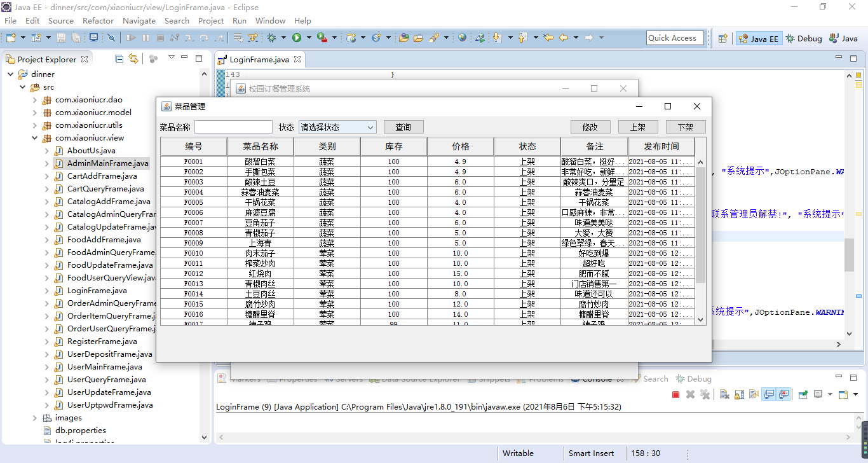This screenshot has height=463, width=868.
Task: Select RegisterFrame.java in Project Explorer
Action: [x=102, y=342]
